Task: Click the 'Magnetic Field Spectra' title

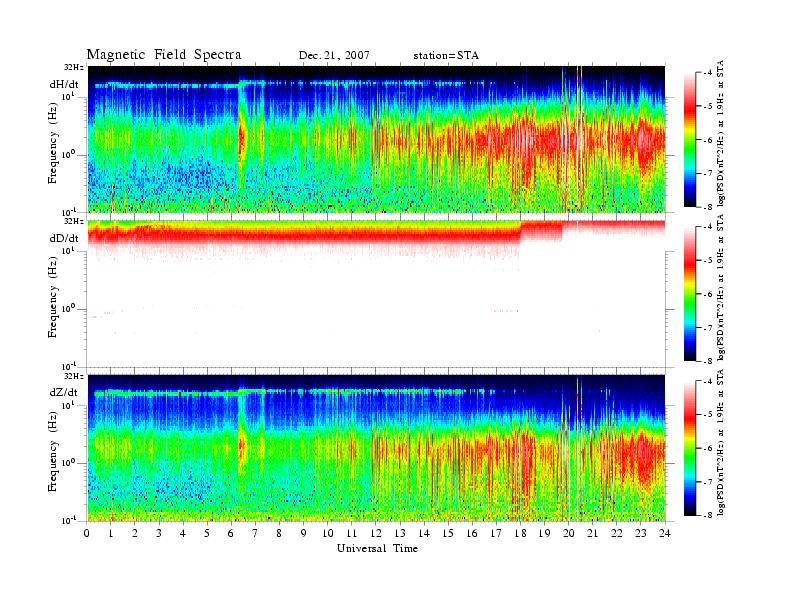Action: click(164, 55)
